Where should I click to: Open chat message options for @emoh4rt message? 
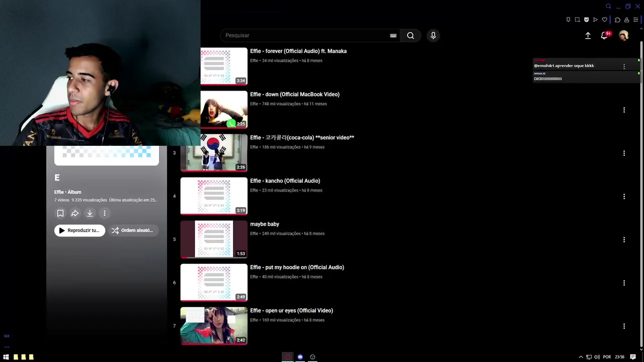click(624, 66)
